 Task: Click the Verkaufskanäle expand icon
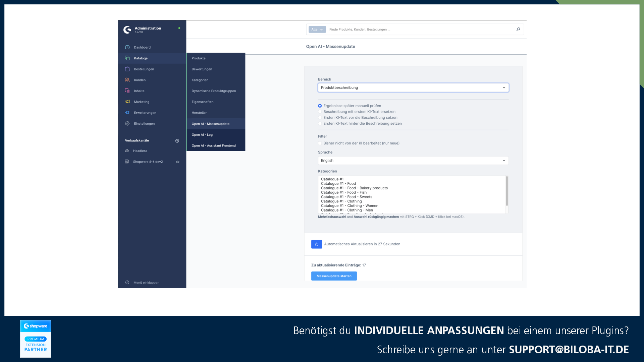(x=177, y=140)
